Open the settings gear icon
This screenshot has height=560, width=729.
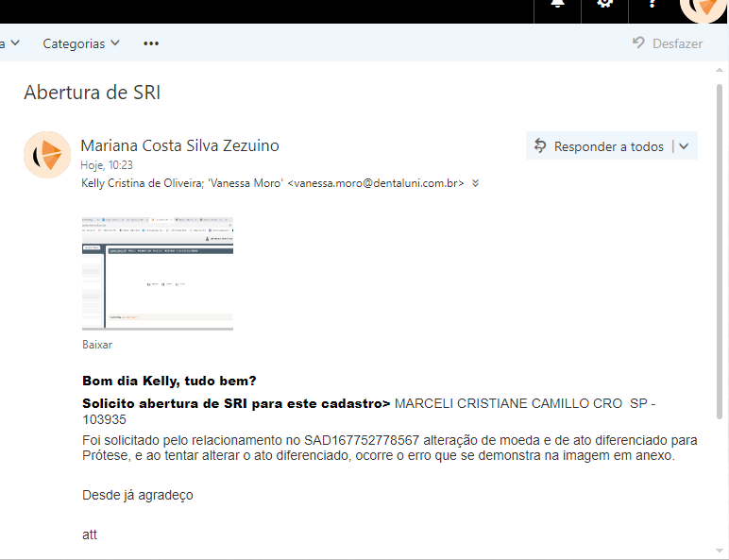pos(604,5)
